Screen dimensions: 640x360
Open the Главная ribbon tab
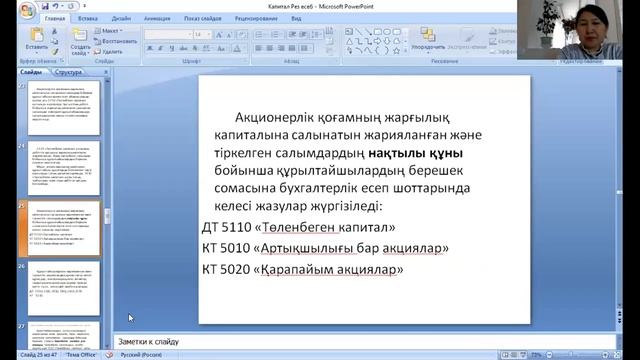[55, 18]
